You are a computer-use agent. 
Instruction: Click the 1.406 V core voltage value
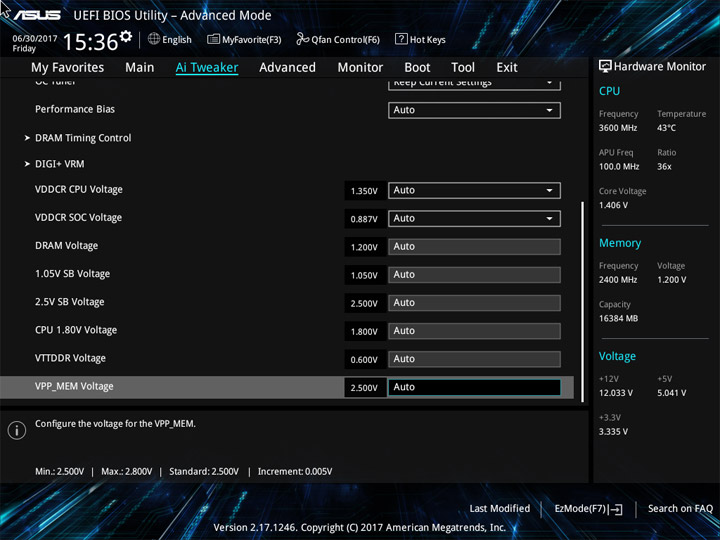click(x=613, y=205)
